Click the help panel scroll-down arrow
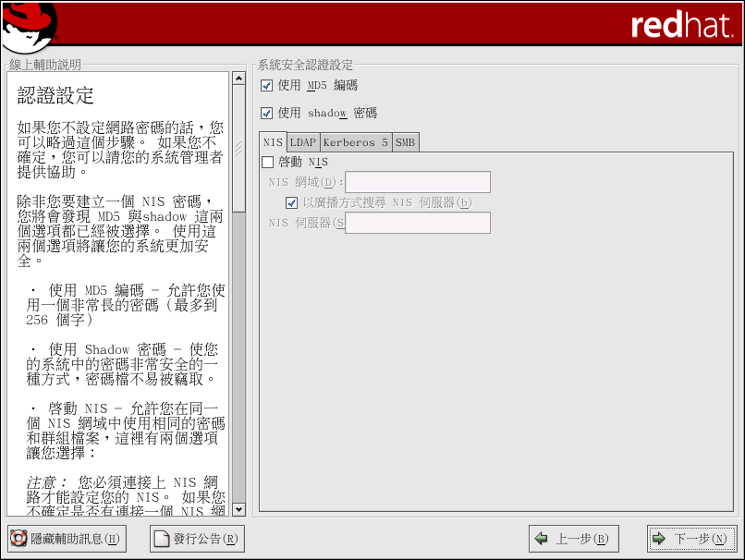 (238, 509)
